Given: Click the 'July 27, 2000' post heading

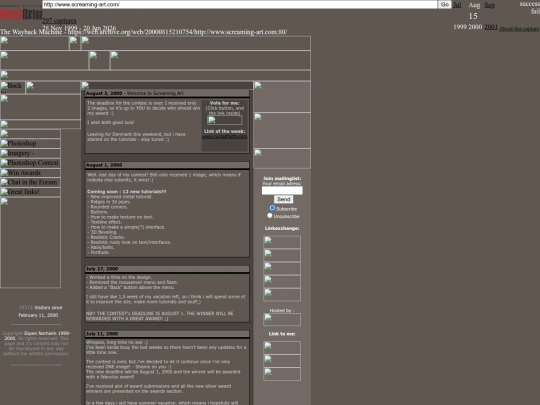Looking at the screenshot, I should (102, 269).
